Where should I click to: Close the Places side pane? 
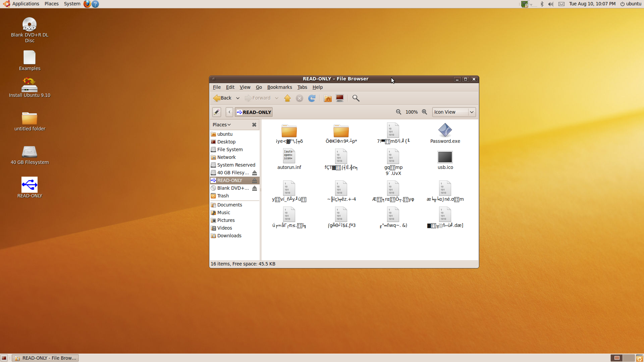254,125
